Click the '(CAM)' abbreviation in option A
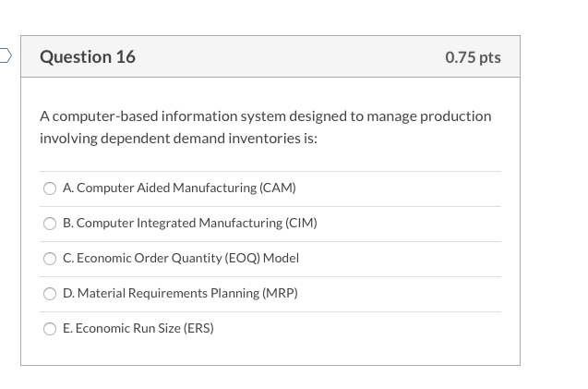Viewport: 588px width, 389px height. (278, 188)
